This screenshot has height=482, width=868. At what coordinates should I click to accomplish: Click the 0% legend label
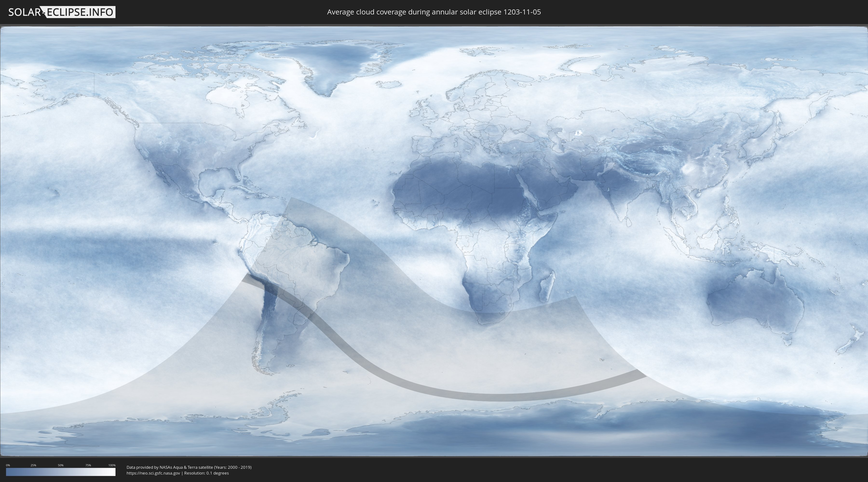point(8,465)
